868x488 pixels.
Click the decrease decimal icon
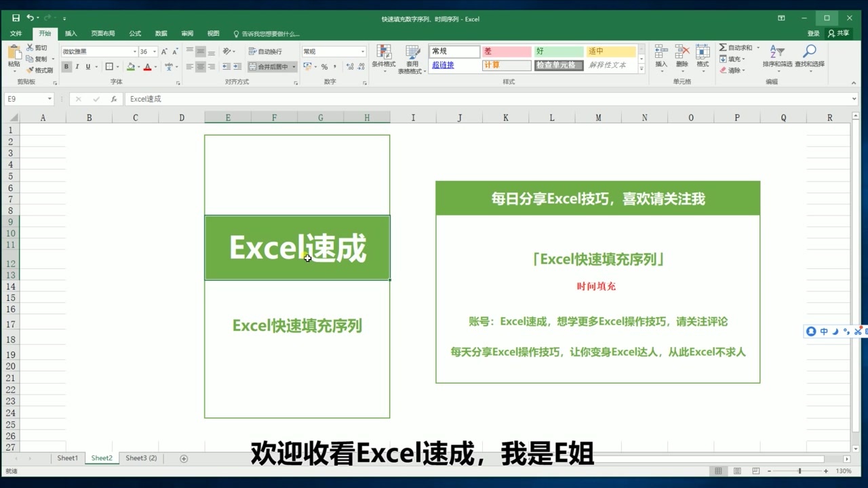[x=361, y=66]
